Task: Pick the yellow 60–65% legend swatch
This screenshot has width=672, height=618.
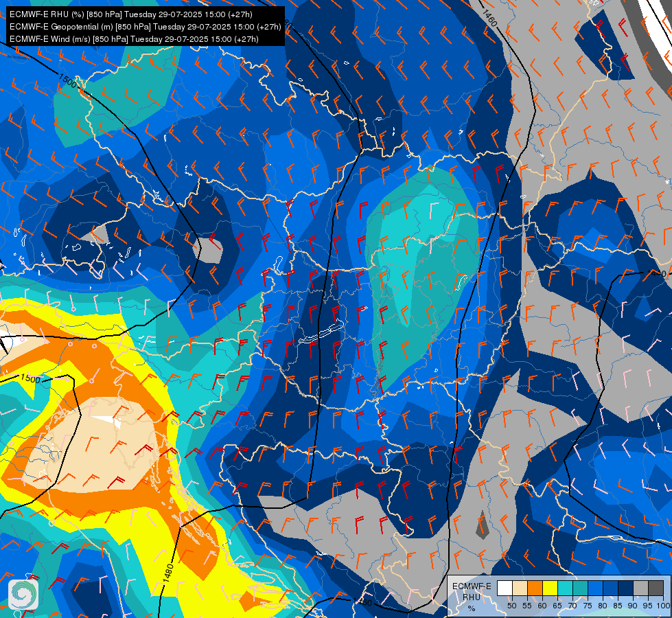Action: click(551, 588)
